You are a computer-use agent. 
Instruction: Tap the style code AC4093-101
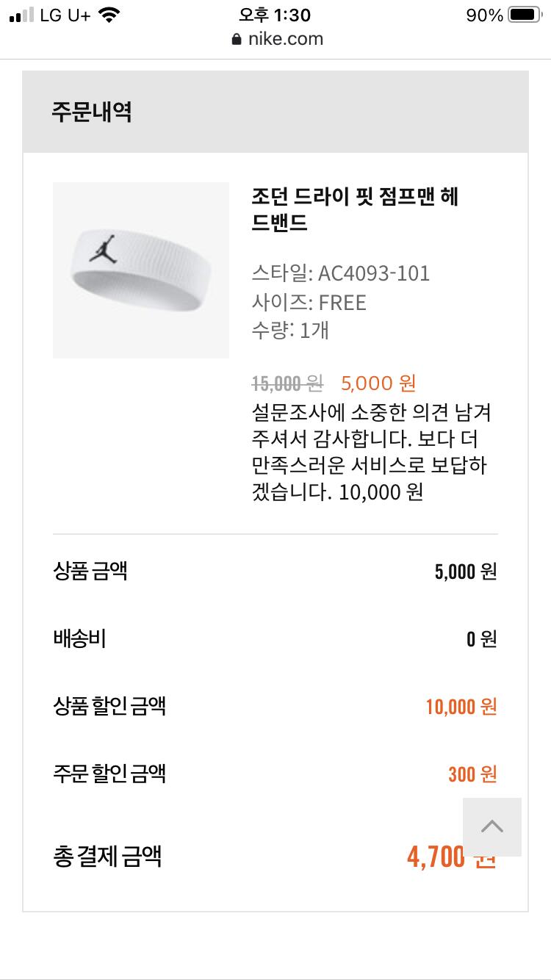click(x=373, y=273)
